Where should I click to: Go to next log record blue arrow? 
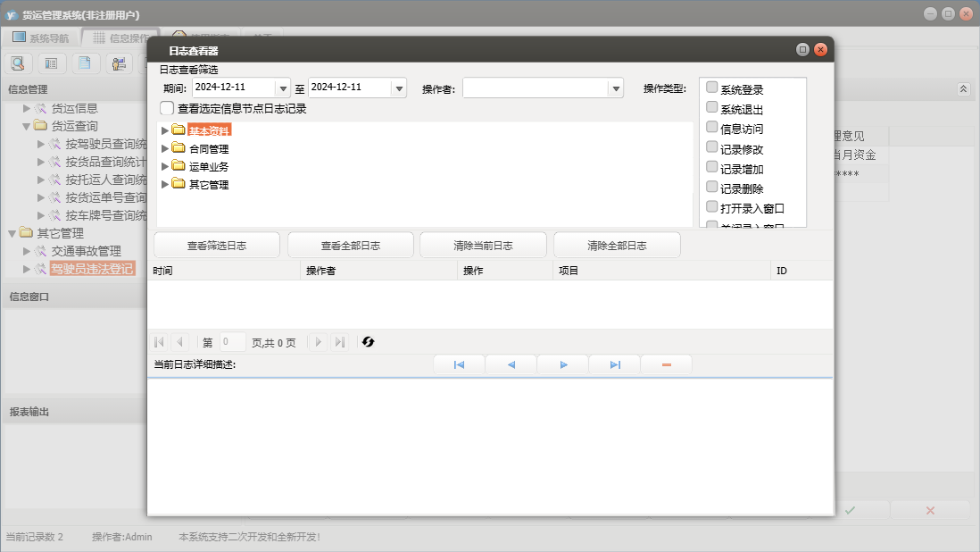[x=563, y=364]
